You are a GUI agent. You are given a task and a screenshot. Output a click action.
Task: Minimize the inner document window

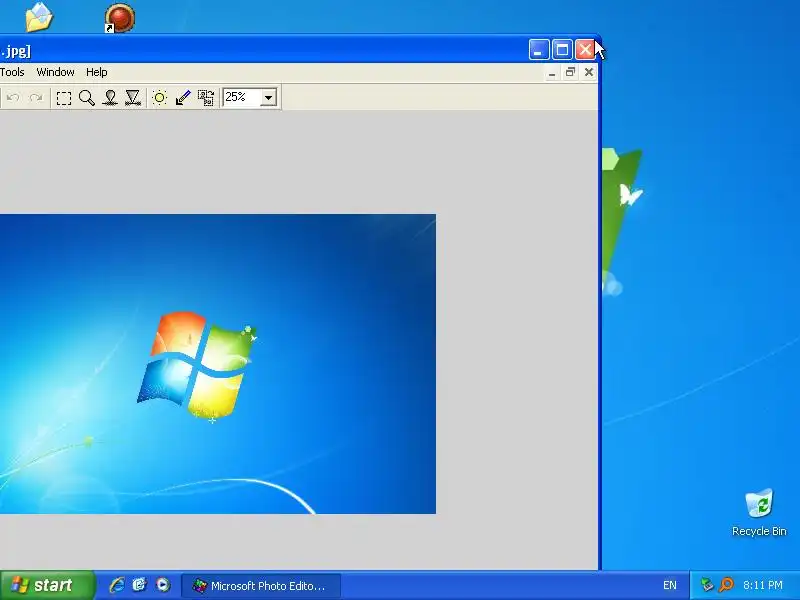pos(552,73)
